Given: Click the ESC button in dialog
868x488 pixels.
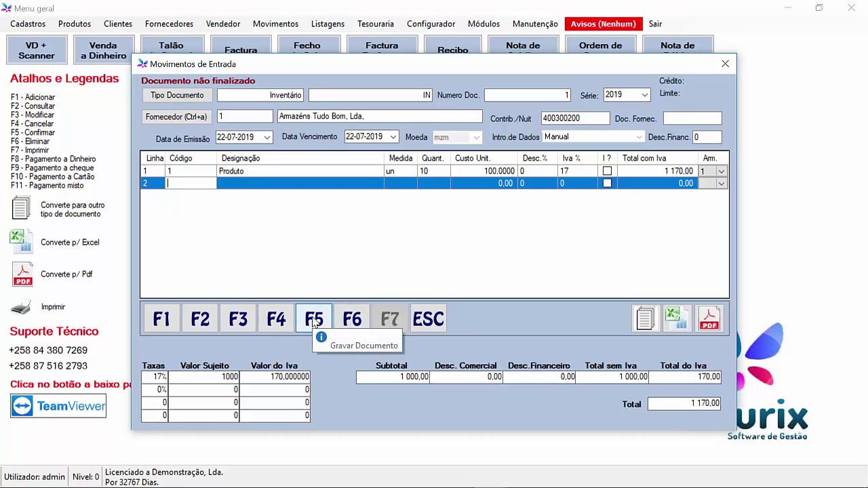Looking at the screenshot, I should point(428,319).
